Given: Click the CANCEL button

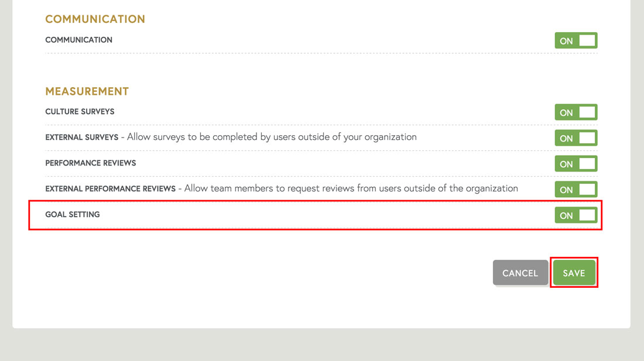Looking at the screenshot, I should 520,273.
